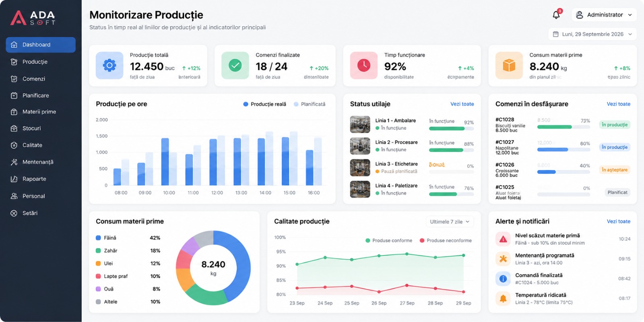Click the Stocuri icon in the sidebar

click(14, 128)
